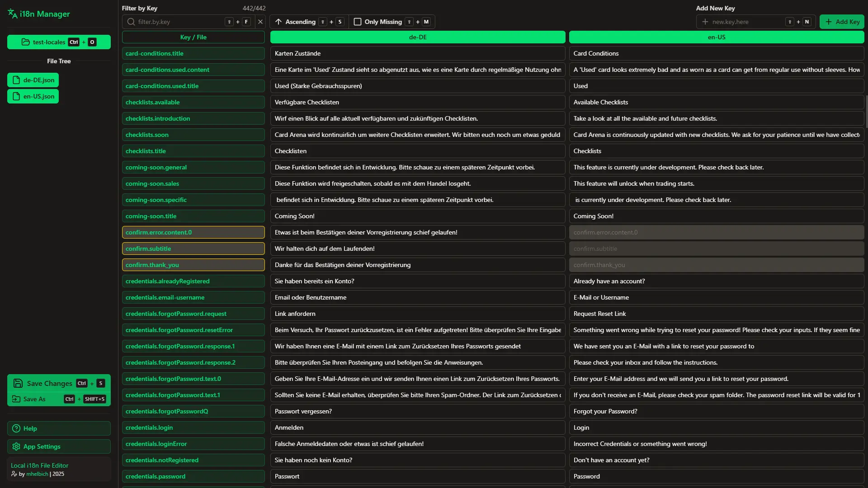
Task: Clear the key filter with the X icon
Action: [x=260, y=22]
